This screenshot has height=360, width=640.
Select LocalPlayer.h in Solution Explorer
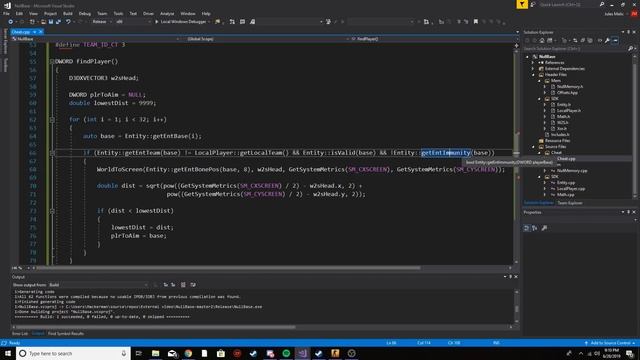click(x=569, y=111)
